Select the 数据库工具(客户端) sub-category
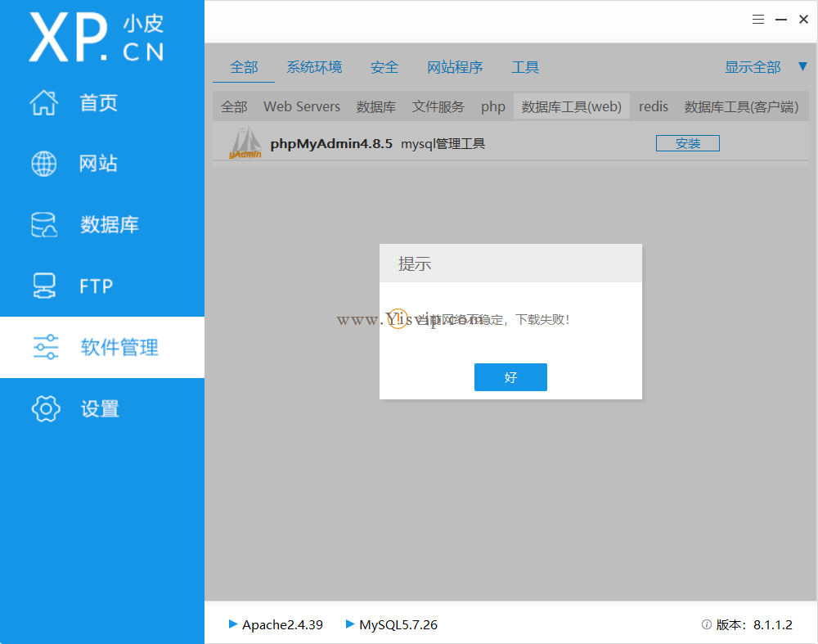This screenshot has height=644, width=818. [741, 107]
